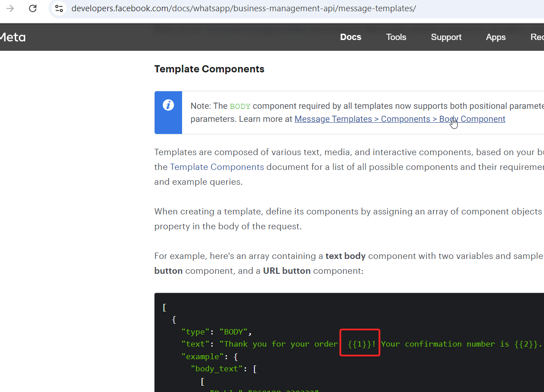Click the Template Components section heading
544x392 pixels.
pyautogui.click(x=209, y=69)
